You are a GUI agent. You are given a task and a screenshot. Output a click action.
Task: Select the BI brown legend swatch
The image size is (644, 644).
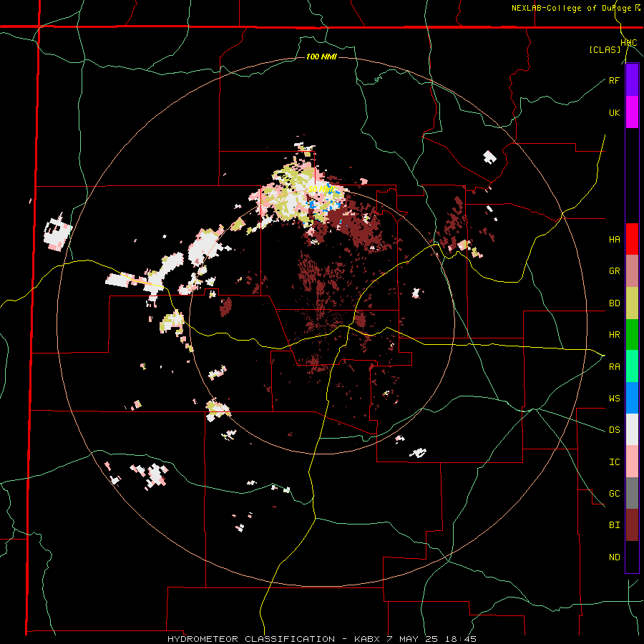coord(632,525)
